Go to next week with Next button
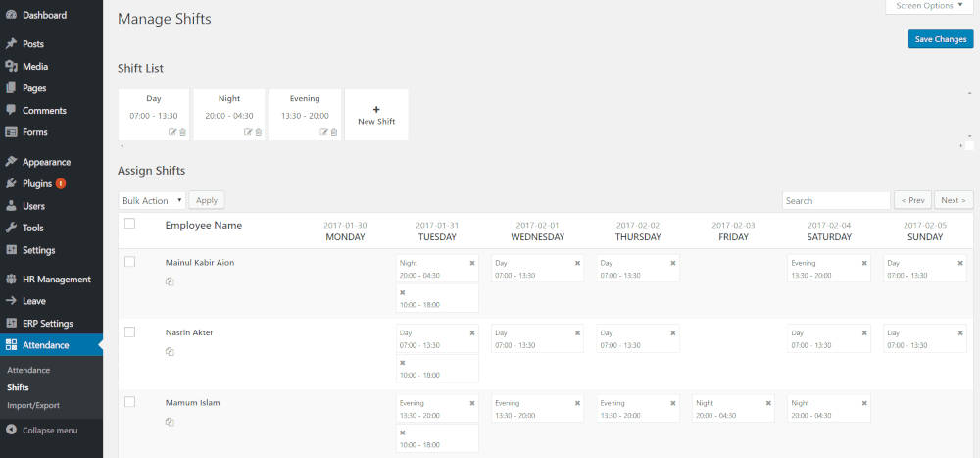Image resolution: width=980 pixels, height=458 pixels. coord(953,200)
